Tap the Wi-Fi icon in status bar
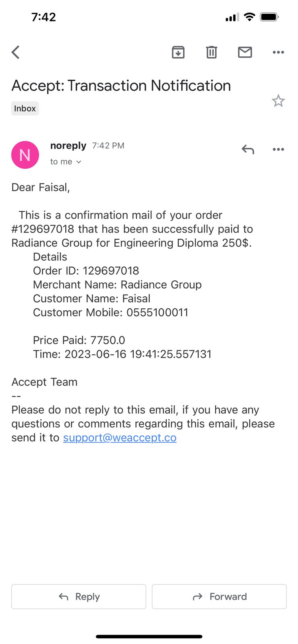The height and width of the screenshot is (644, 298). point(250,17)
